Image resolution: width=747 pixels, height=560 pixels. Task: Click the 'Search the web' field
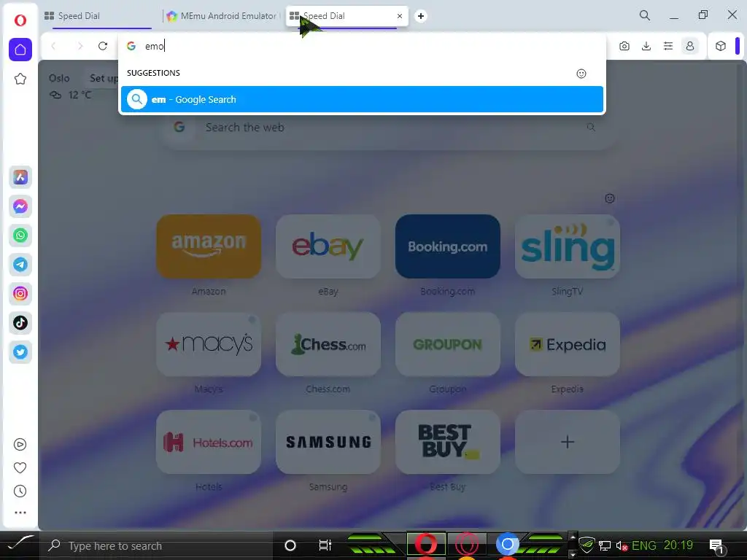tap(388, 127)
